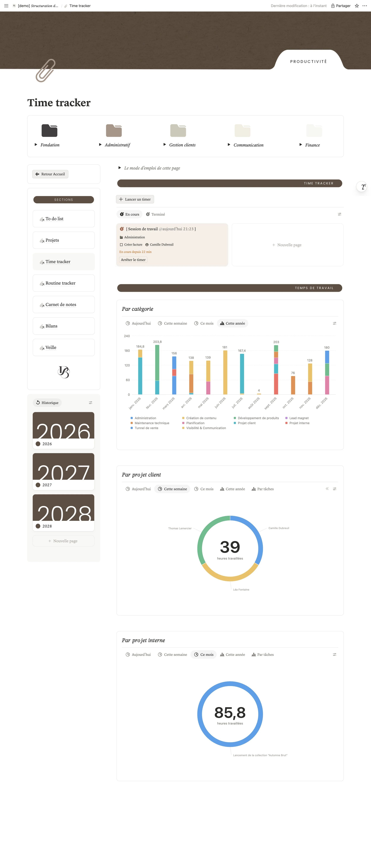
Task: Open the 2027 history card
Action: [63, 472]
